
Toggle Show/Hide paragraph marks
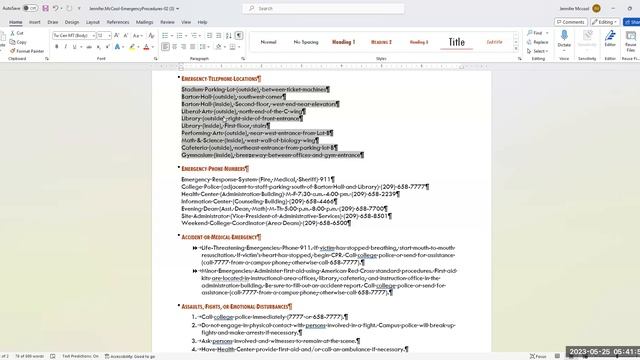click(239, 36)
